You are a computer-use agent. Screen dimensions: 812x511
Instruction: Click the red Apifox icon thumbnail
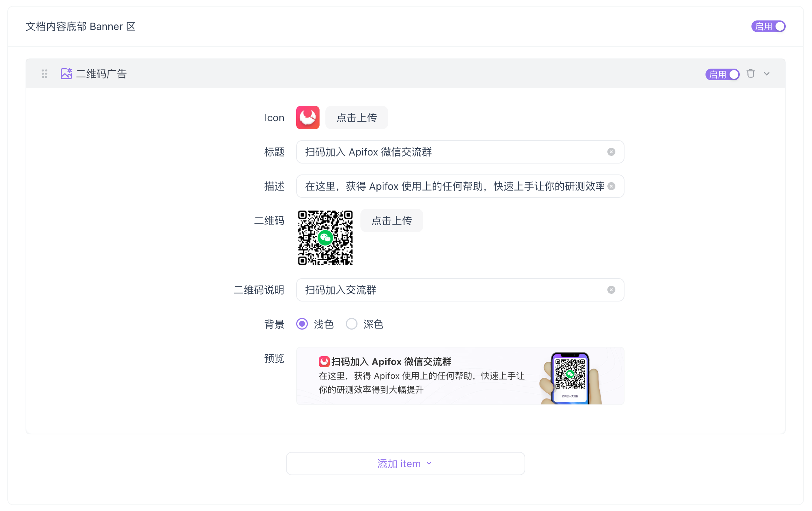308,118
